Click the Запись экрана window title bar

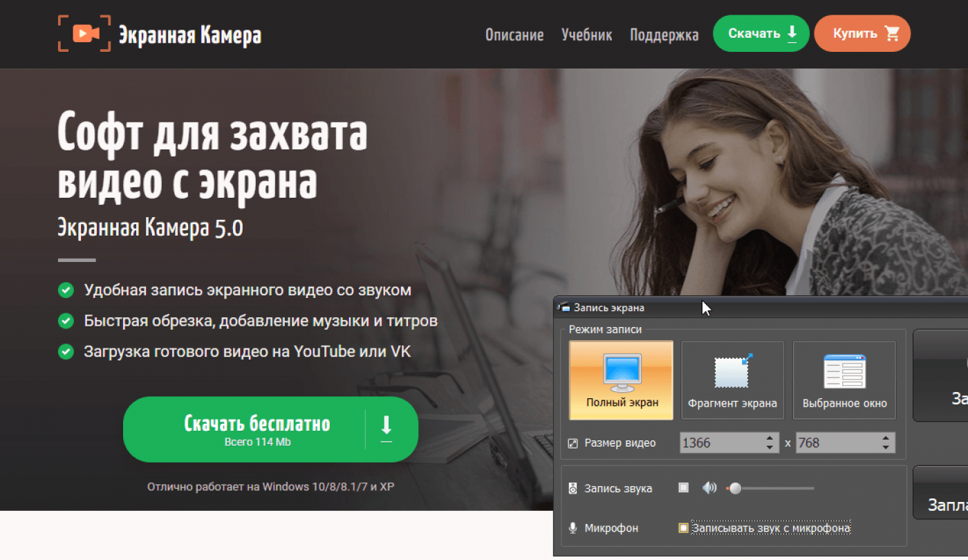coord(761,307)
